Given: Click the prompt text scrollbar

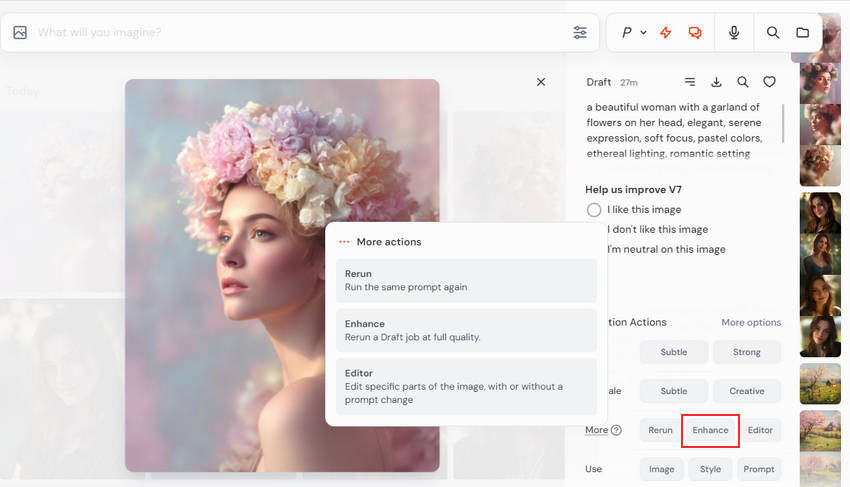Looking at the screenshot, I should click(783, 124).
